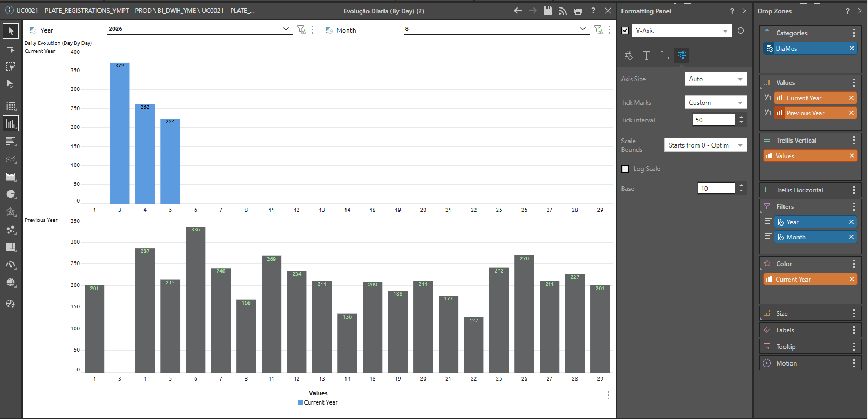
Task: Open the Color drop zone options menu
Action: 854,264
